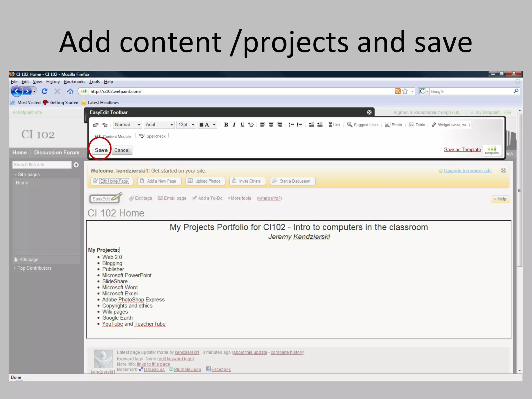Add a Widget (video, rss...)
This screenshot has height=399, width=532.
451,125
